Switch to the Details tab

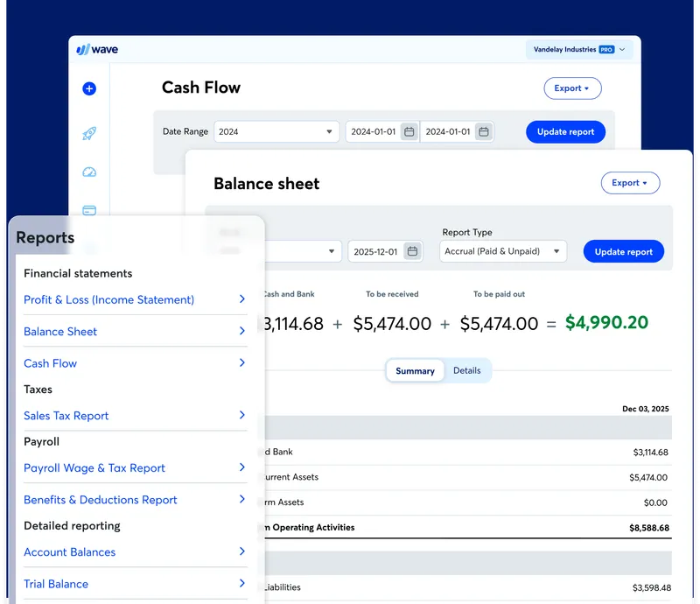(467, 370)
